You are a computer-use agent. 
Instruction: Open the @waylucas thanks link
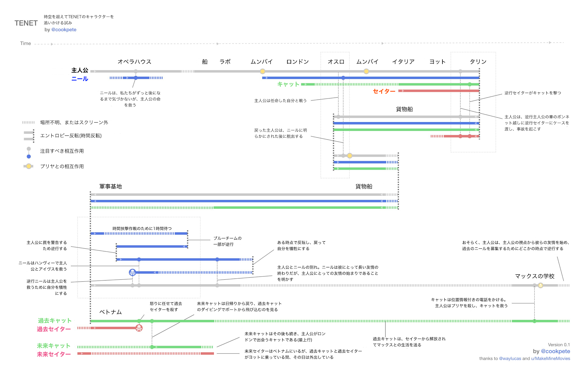[x=510, y=358]
